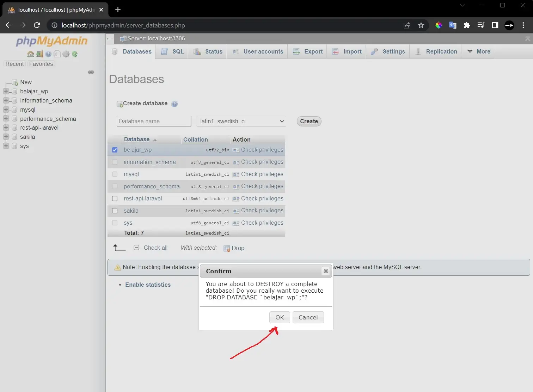The width and height of the screenshot is (533, 392).
Task: Click privileges icon in mysql row
Action: click(x=236, y=174)
